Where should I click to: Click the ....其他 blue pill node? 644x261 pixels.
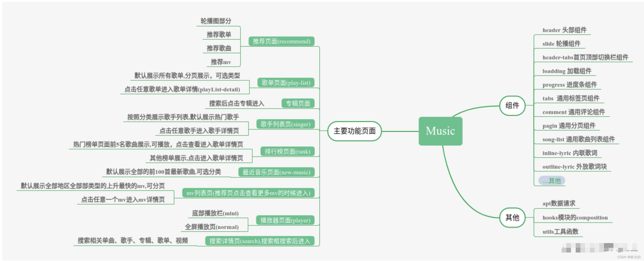pos(551,180)
